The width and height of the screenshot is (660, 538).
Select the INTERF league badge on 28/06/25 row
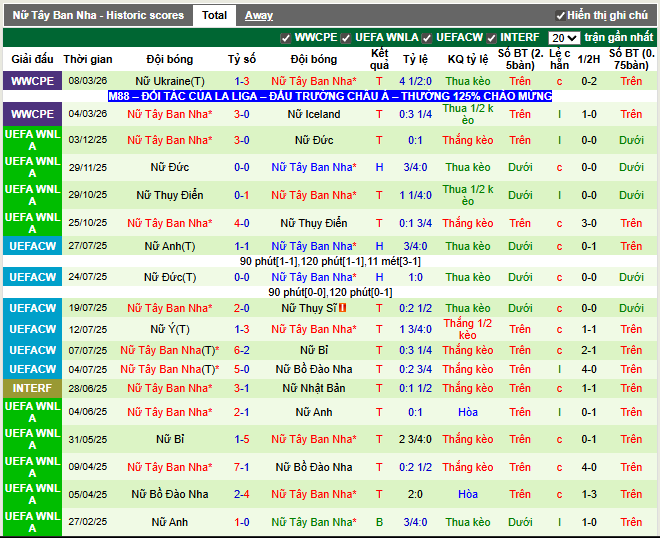32,388
